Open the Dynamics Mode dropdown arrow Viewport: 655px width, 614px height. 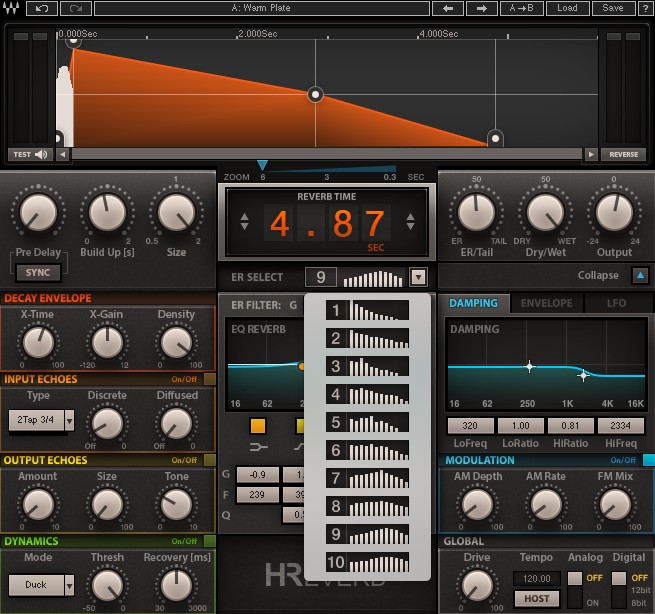69,585
